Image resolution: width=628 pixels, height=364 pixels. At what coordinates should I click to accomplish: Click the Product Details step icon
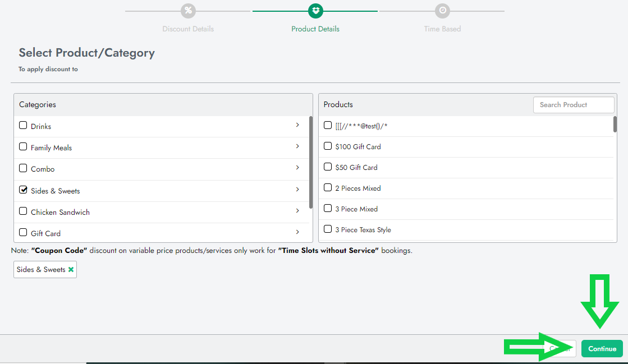point(315,11)
